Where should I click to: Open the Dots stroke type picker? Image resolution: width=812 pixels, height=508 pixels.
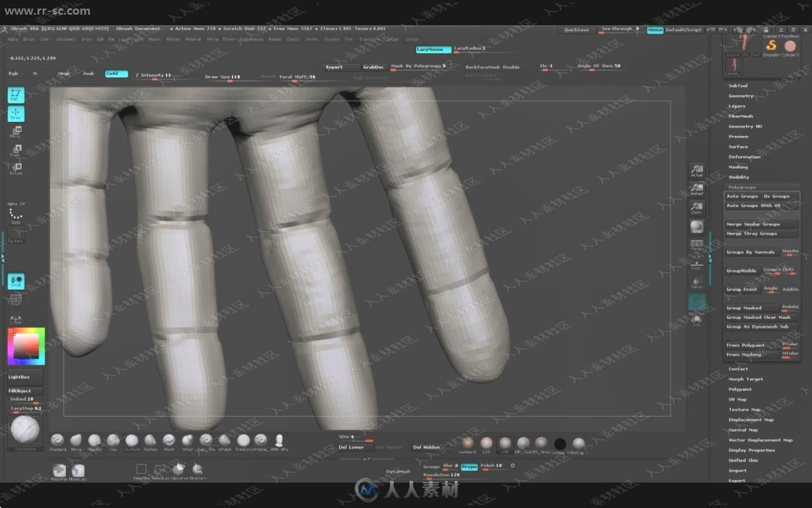[x=16, y=216]
